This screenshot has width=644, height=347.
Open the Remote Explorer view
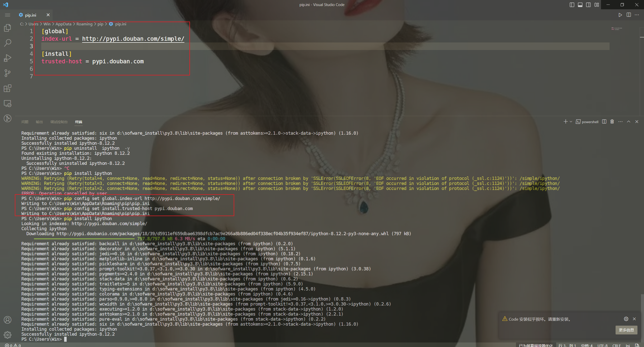tap(8, 104)
